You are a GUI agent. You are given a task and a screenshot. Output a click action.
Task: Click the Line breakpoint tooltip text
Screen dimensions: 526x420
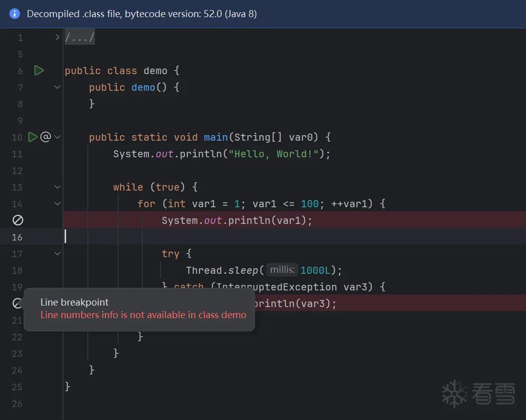click(x=75, y=303)
